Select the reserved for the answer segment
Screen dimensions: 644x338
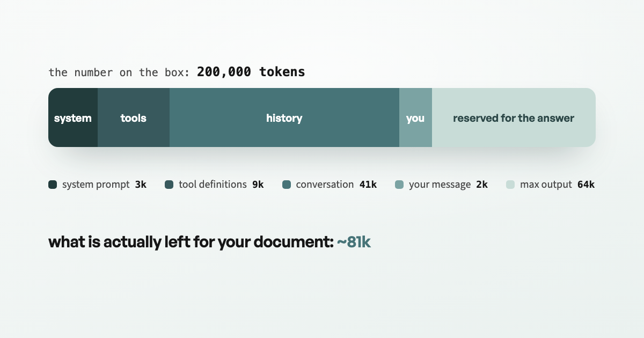point(514,117)
